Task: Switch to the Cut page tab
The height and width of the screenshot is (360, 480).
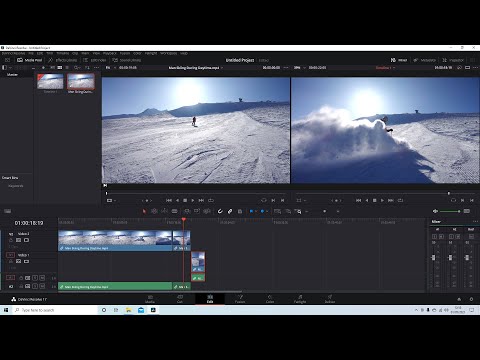Action: point(180,299)
